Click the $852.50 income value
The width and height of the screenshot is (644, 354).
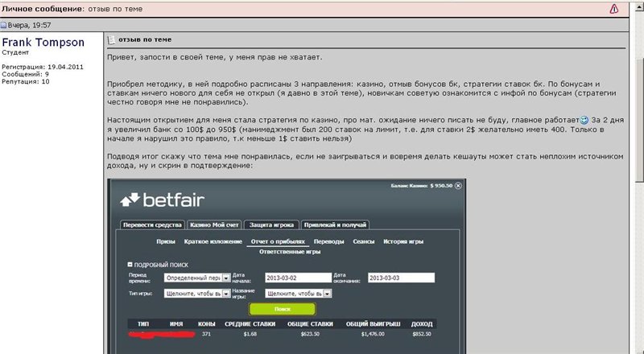click(422, 334)
